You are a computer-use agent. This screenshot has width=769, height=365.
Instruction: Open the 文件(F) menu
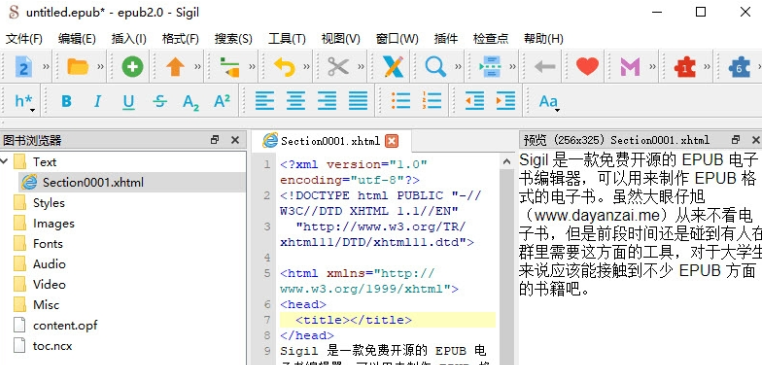[24, 39]
